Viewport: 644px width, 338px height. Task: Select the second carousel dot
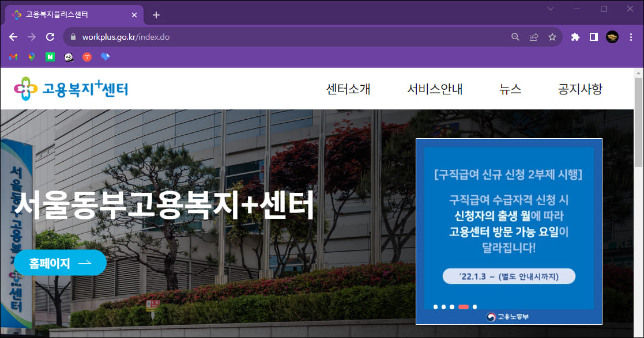[x=444, y=307]
